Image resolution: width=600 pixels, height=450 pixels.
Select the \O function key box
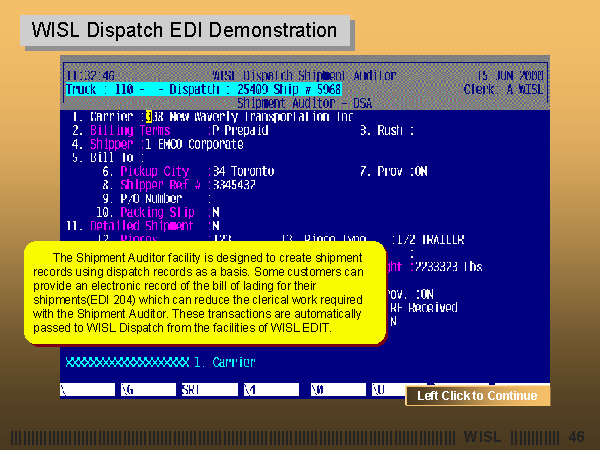338,390
